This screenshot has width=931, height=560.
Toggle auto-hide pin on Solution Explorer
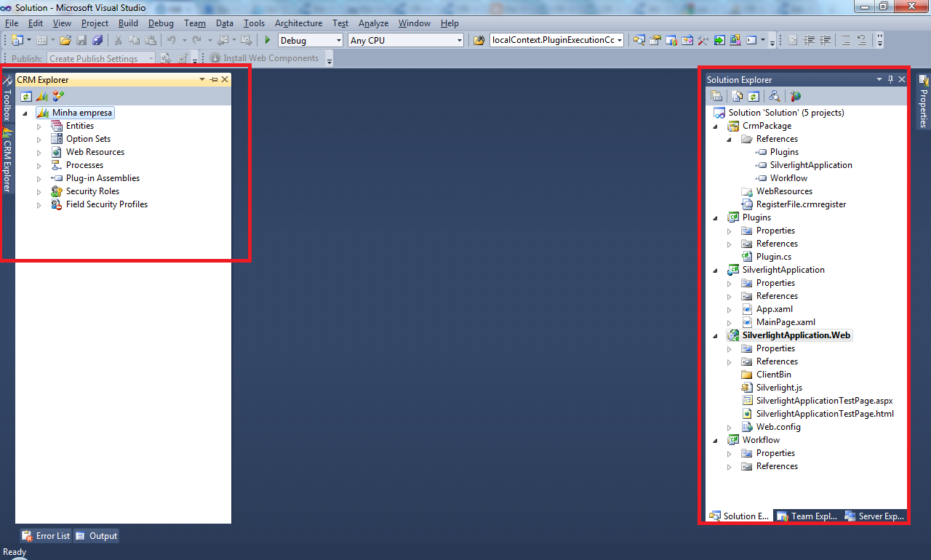[x=890, y=80]
